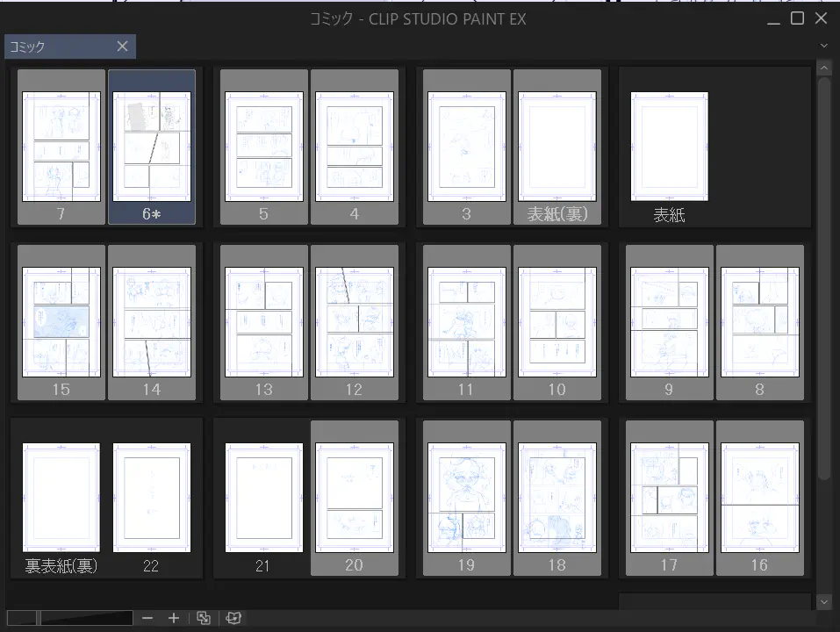Close the コミック tab

[x=122, y=47]
